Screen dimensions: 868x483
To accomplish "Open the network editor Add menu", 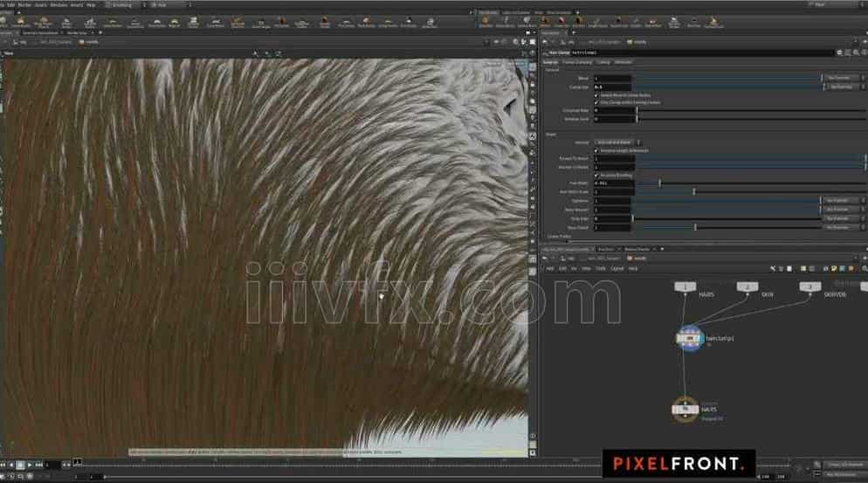I will coord(549,269).
